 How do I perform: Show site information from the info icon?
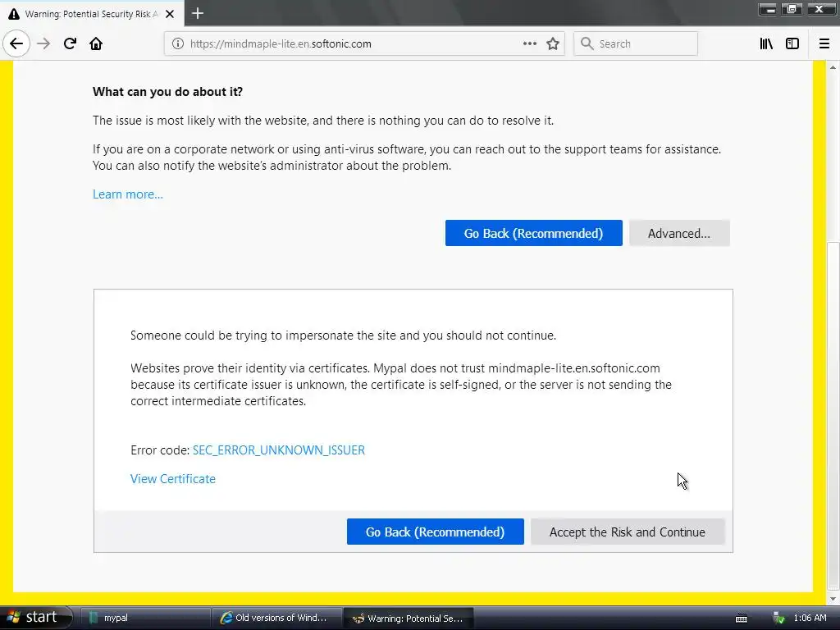pos(178,44)
